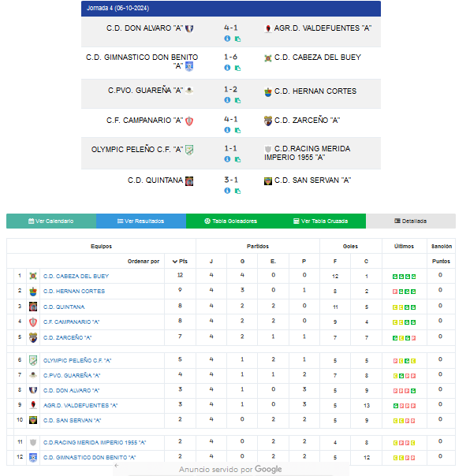Open the Ver Calendario tab
The height and width of the screenshot is (476, 470).
(x=51, y=221)
